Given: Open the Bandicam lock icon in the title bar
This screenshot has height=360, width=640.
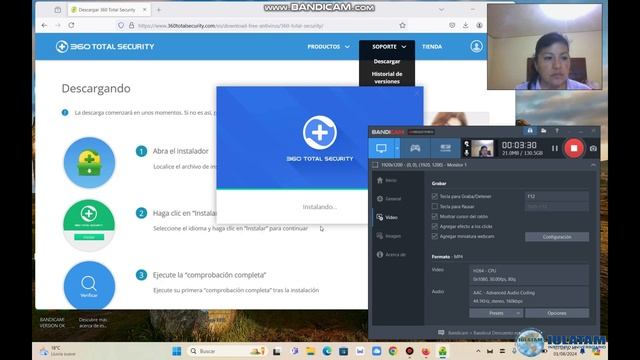Looking at the screenshot, I should click(530, 131).
